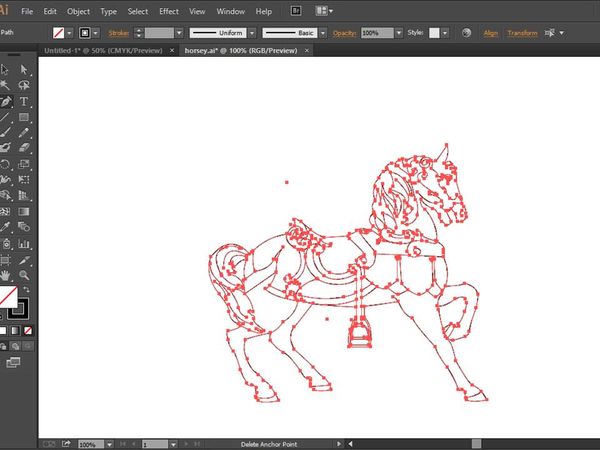Swap fill and stroke colors
The height and width of the screenshot is (450, 600).
pyautogui.click(x=26, y=289)
